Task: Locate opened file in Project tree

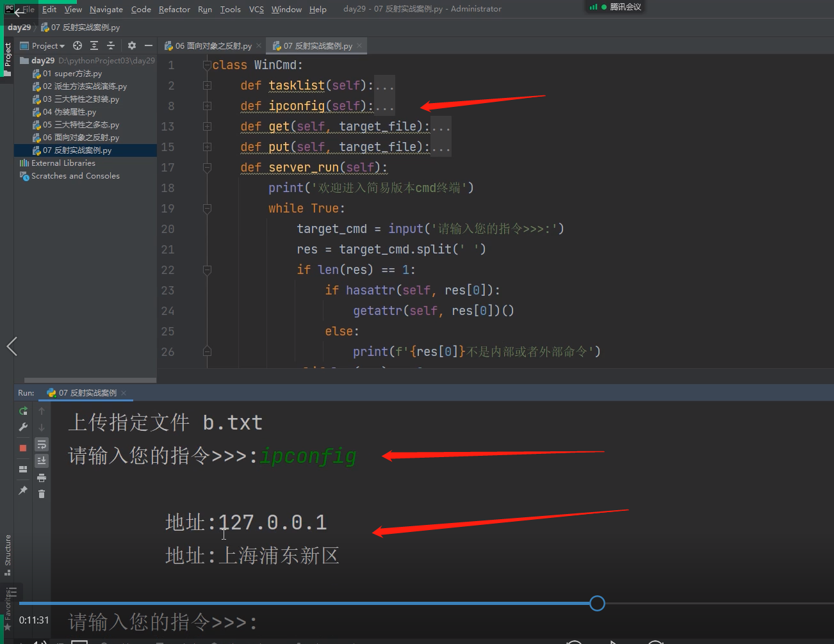Action: click(x=78, y=45)
